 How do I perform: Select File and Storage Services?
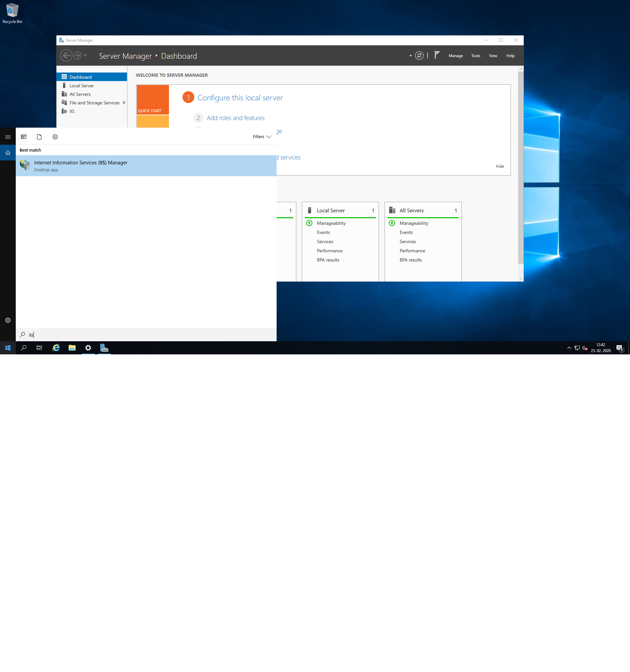click(x=92, y=102)
